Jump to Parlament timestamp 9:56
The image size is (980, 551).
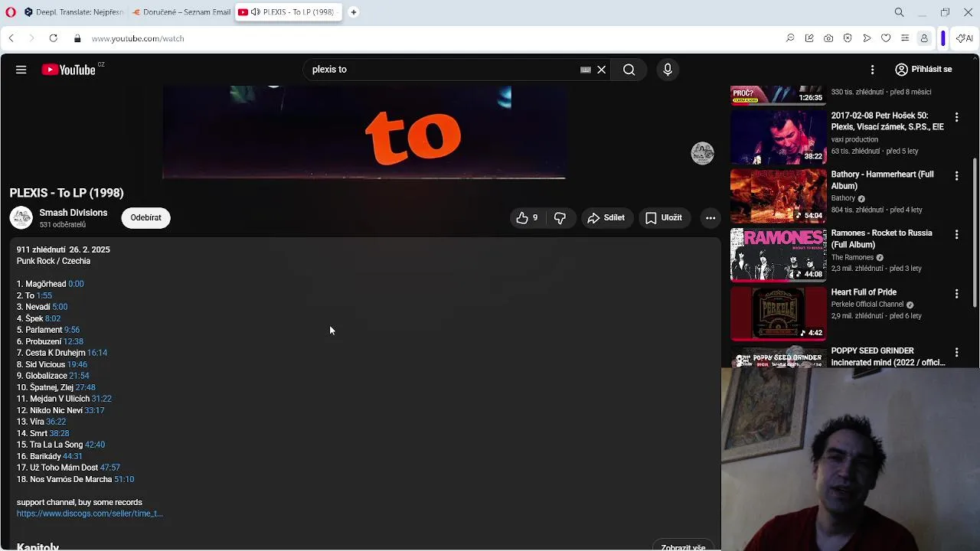(72, 330)
